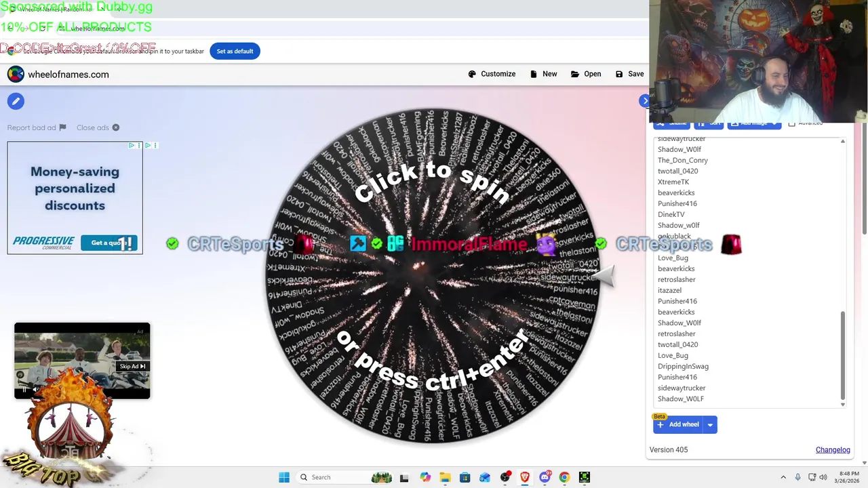
Task: Click Set as default button
Action: pos(235,51)
